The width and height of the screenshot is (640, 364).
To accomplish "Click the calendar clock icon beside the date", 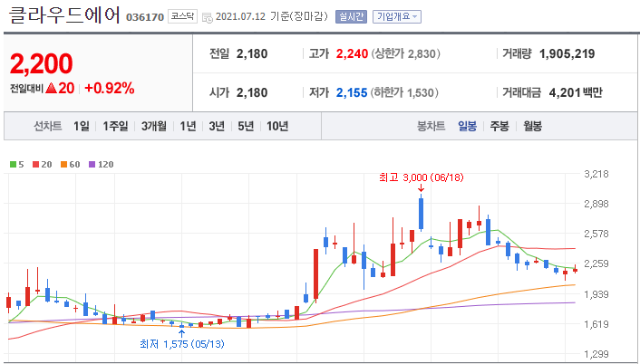I will tap(208, 17).
